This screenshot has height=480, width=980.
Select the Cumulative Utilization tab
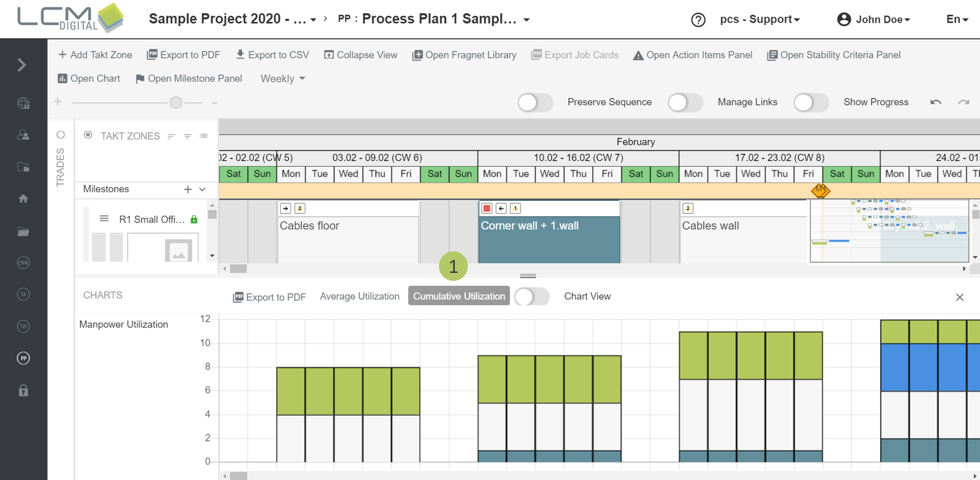point(459,296)
